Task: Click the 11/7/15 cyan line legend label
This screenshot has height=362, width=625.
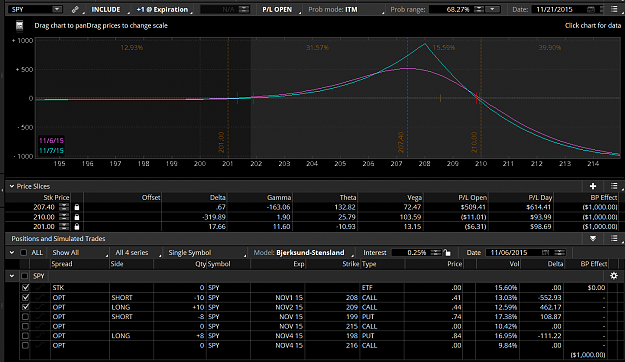Action: 51,151
